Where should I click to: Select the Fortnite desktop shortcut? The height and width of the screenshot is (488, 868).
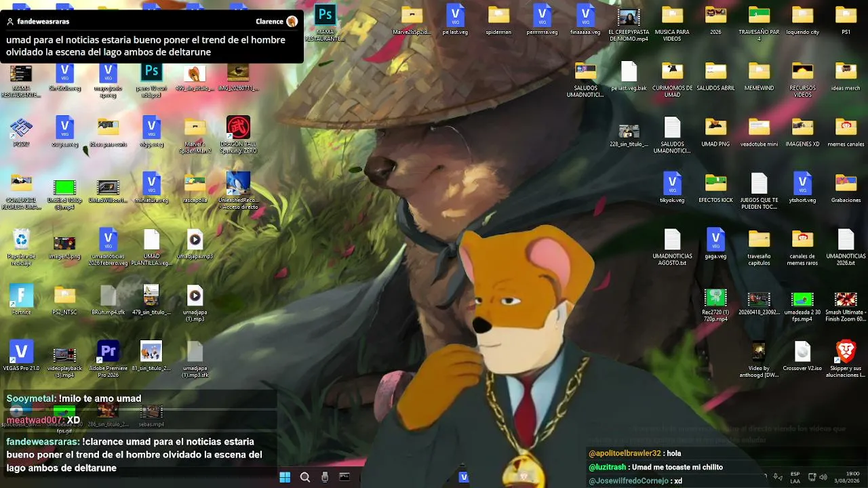pyautogui.click(x=21, y=300)
